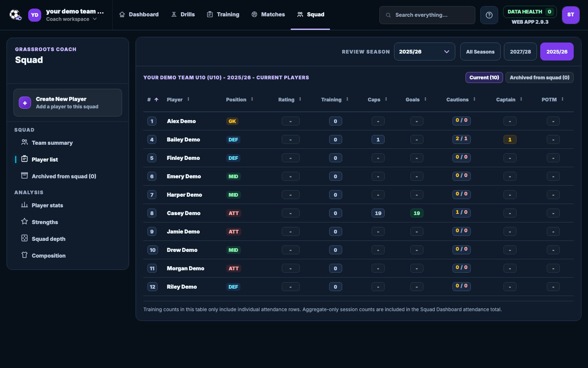Open Morgan Demo player name
This screenshot has height=368, width=588.
[x=185, y=268]
